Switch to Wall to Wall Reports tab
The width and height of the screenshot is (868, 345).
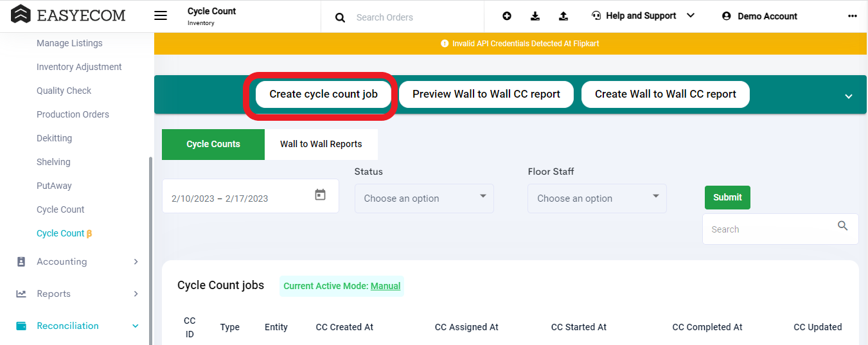321,144
